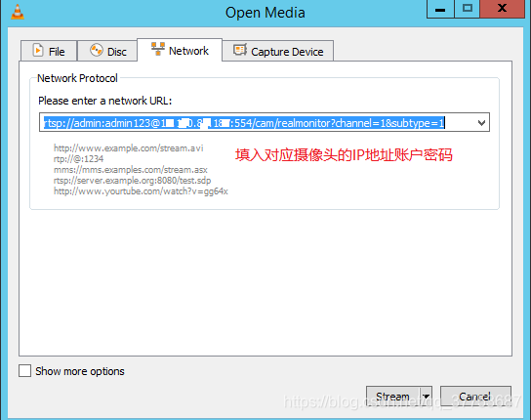The image size is (531, 420).
Task: Click the Cancel button
Action: tap(475, 396)
